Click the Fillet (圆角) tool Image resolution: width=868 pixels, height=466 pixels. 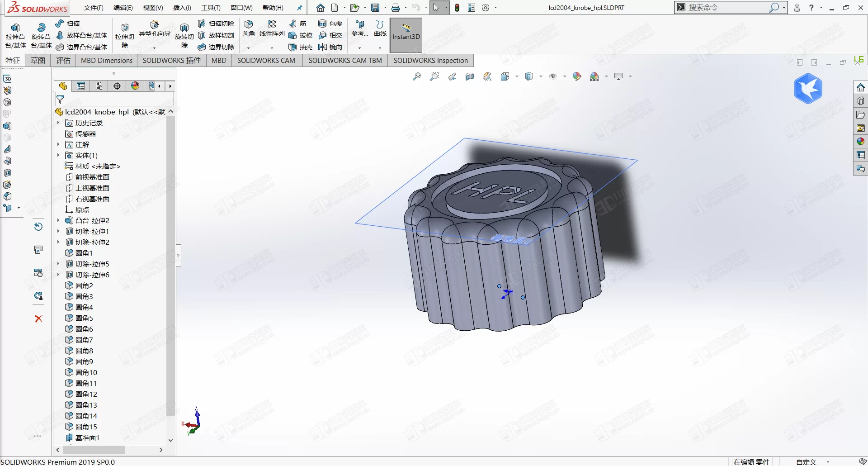pyautogui.click(x=248, y=29)
